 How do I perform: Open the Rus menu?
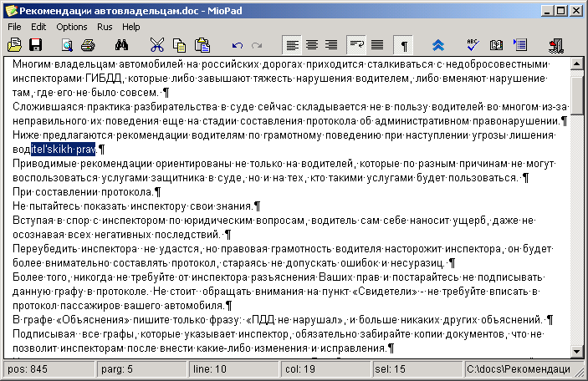pyautogui.click(x=105, y=27)
